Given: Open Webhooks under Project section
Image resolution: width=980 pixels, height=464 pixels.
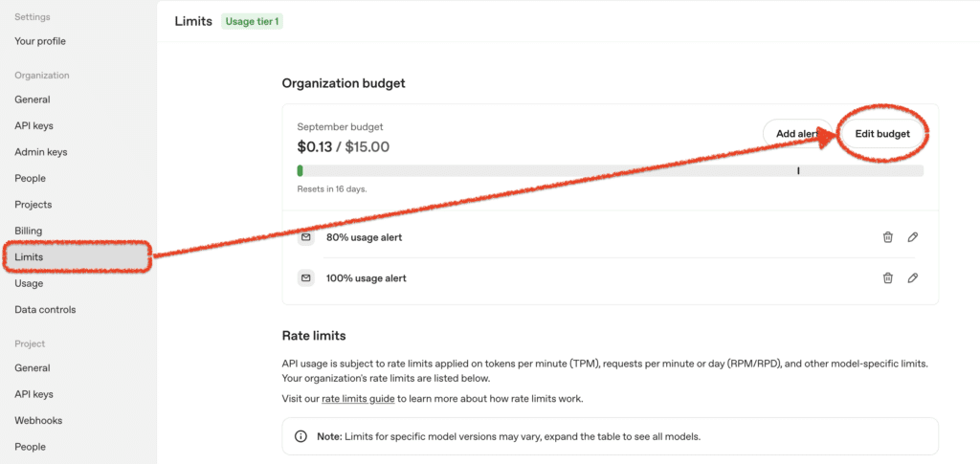Looking at the screenshot, I should (x=38, y=420).
